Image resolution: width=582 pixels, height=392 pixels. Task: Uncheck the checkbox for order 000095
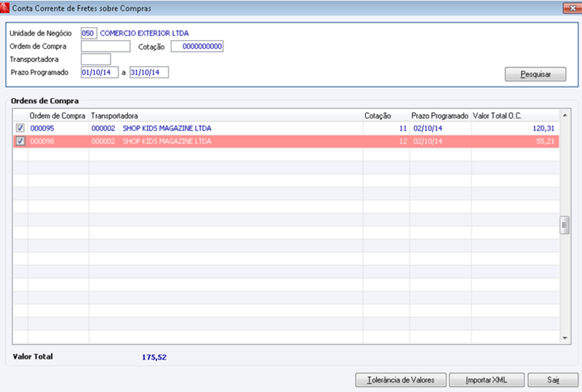pyautogui.click(x=20, y=128)
